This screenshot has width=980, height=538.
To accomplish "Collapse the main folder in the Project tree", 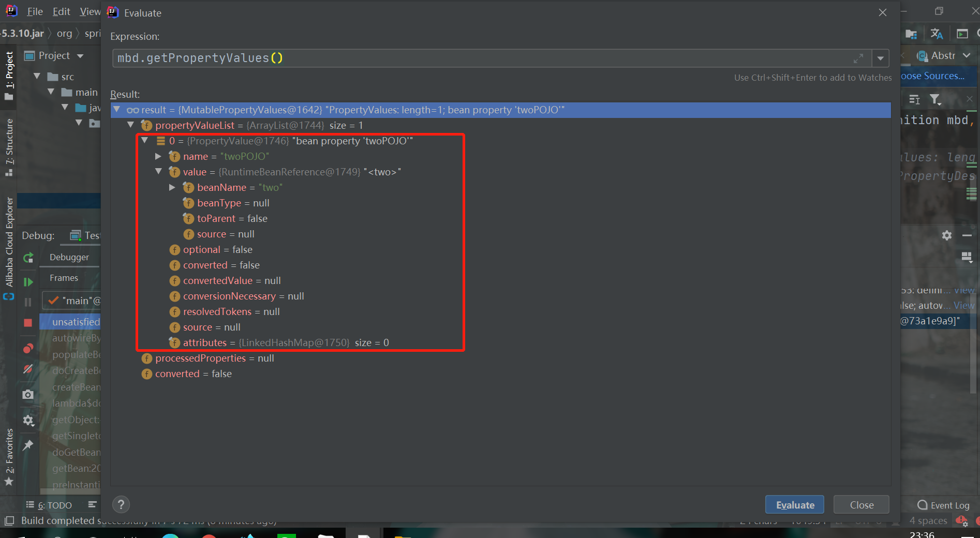I will point(51,92).
